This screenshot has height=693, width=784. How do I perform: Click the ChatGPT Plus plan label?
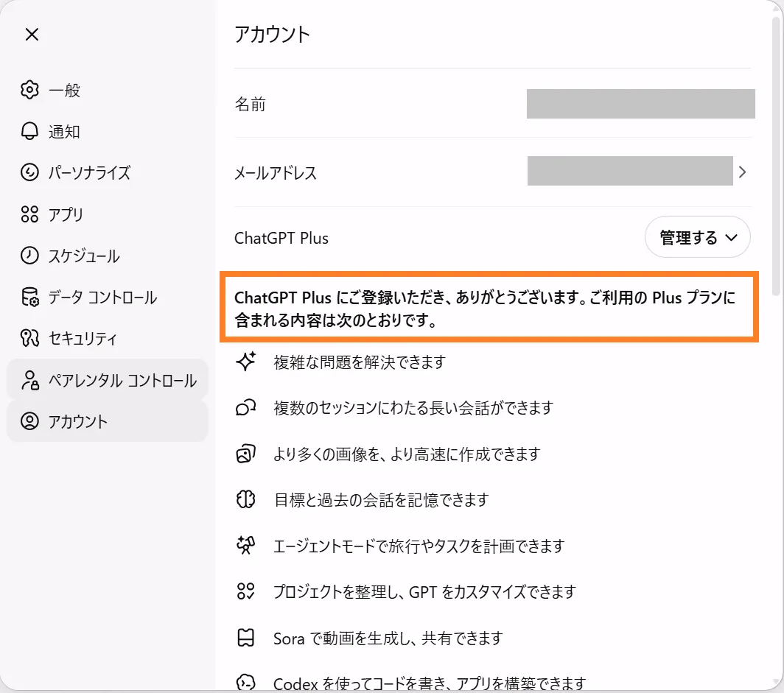pyautogui.click(x=281, y=238)
